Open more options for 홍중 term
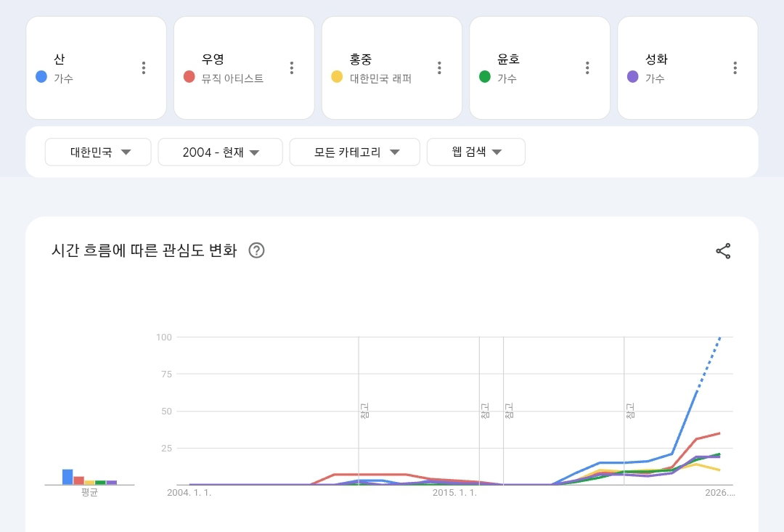The height and width of the screenshot is (532, 784). [x=439, y=68]
